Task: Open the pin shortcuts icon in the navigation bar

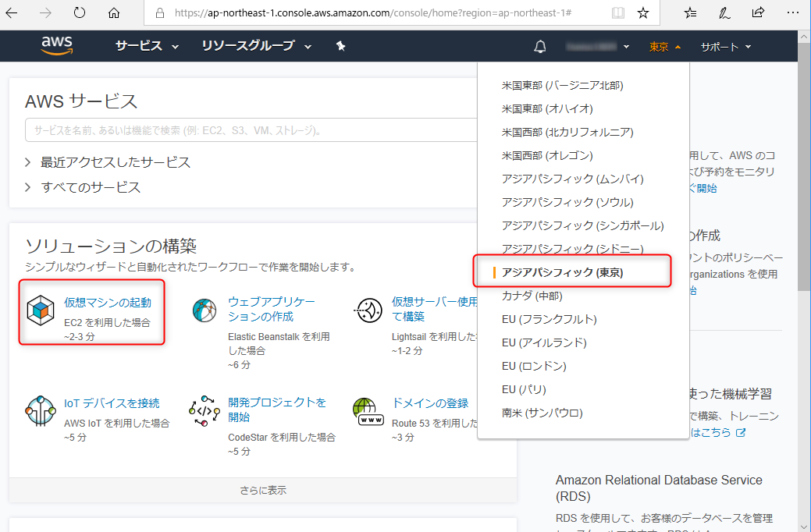Action: click(340, 46)
